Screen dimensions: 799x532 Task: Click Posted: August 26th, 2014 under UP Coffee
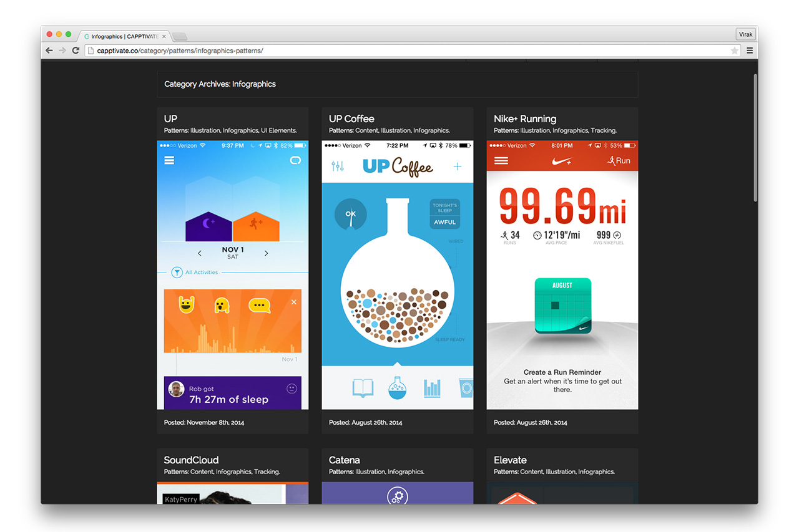[x=366, y=422]
